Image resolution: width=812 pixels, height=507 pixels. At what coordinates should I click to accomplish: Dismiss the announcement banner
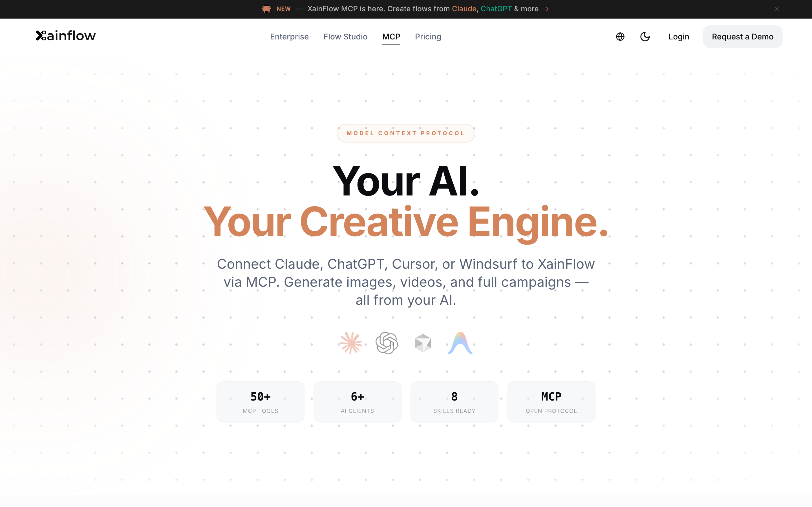(777, 9)
